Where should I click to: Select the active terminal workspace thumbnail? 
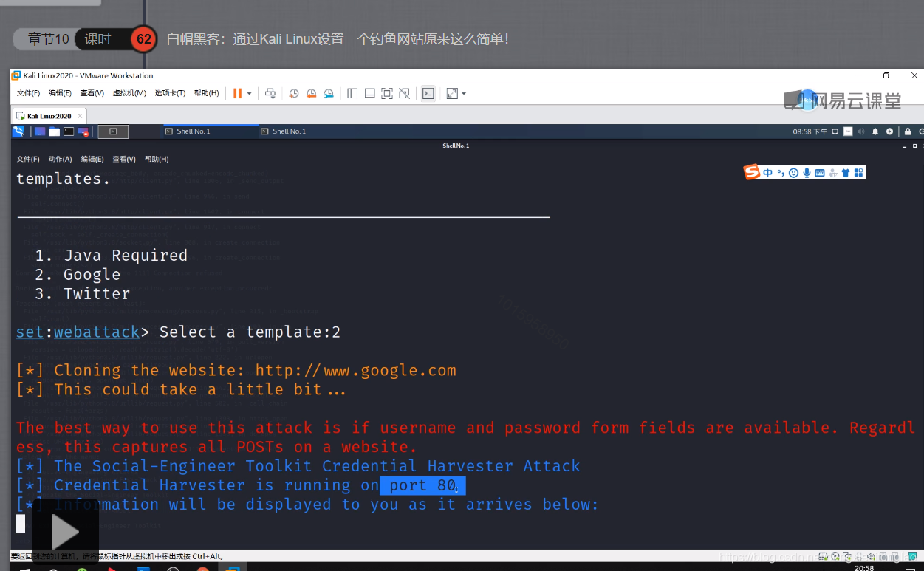click(x=113, y=131)
